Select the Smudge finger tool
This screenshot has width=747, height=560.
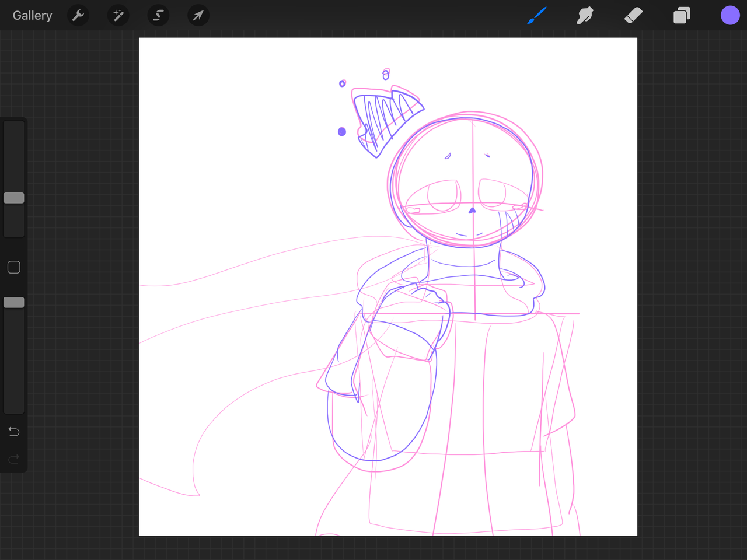point(585,16)
